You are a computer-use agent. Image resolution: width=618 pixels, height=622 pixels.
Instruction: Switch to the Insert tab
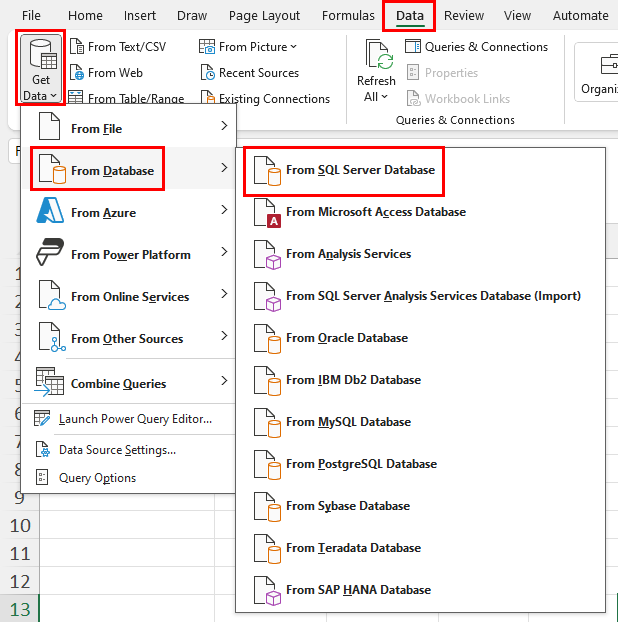coord(140,15)
